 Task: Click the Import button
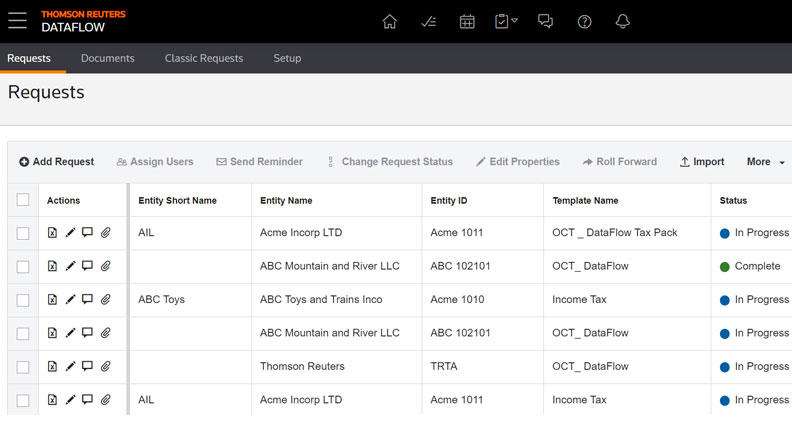[x=702, y=162]
